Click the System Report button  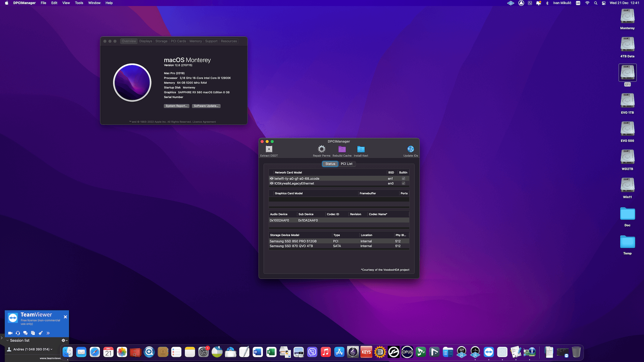pyautogui.click(x=176, y=106)
